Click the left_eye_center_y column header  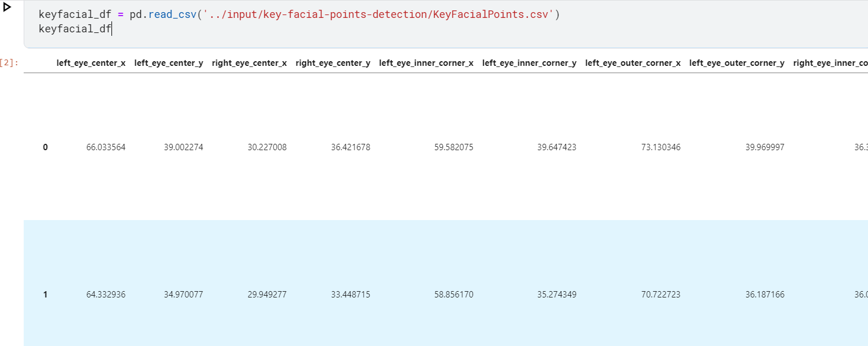click(169, 62)
